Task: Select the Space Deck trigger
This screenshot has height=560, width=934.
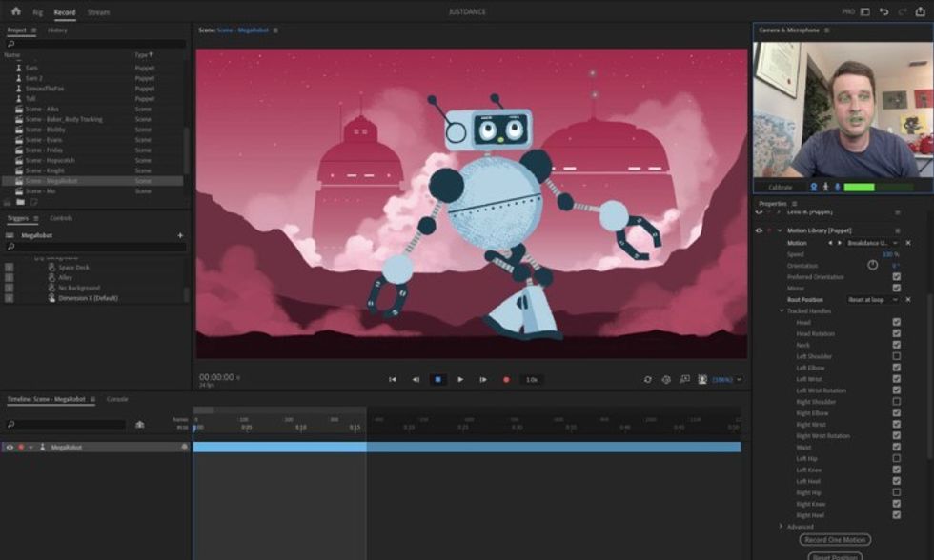Action: (x=74, y=268)
